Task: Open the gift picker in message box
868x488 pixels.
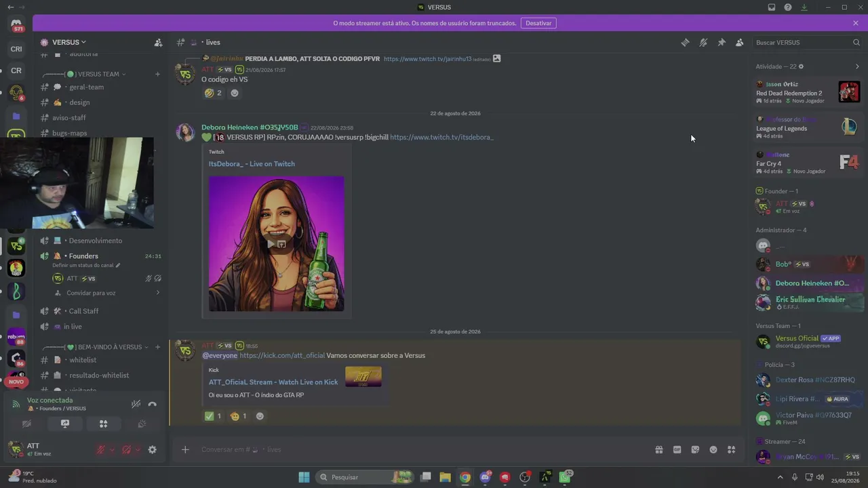Action: click(x=658, y=449)
